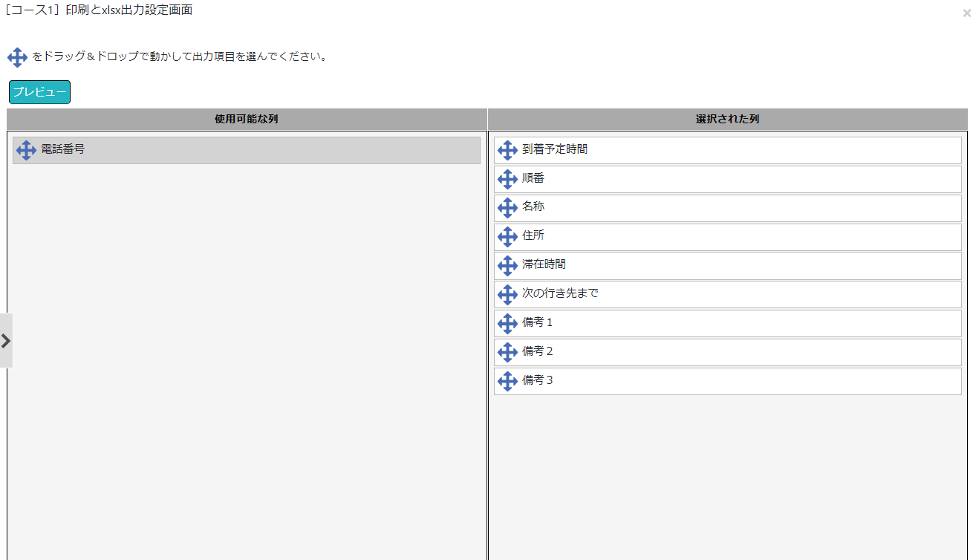
Task: Select the 次の行き先まで row text
Action: [560, 293]
